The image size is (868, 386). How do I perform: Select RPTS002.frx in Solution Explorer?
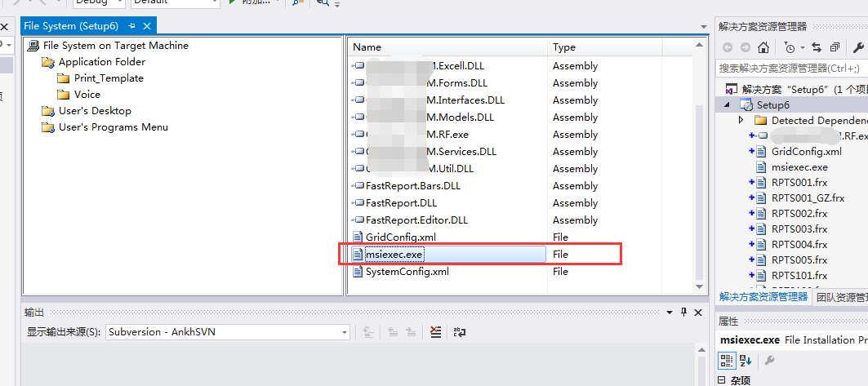[799, 214]
